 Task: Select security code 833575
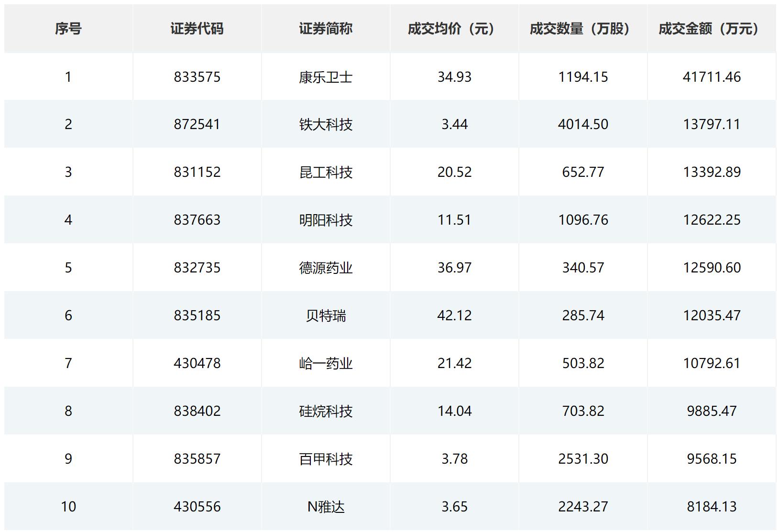pos(197,77)
